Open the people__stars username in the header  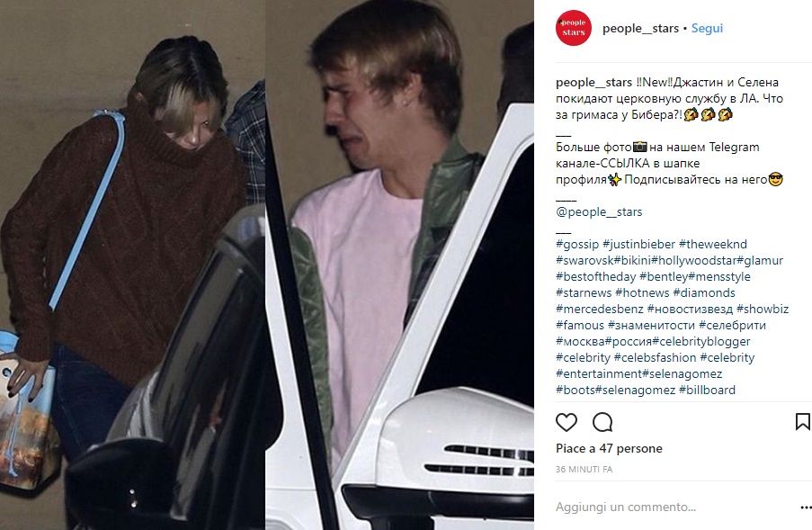(x=640, y=29)
